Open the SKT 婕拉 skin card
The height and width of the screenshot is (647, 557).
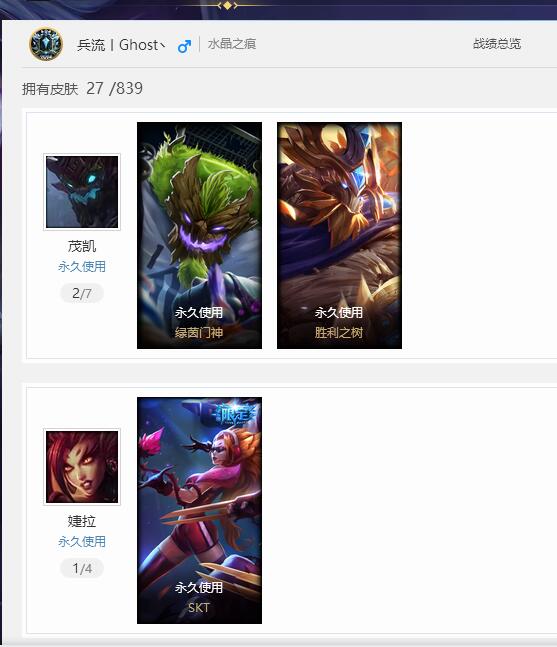(199, 510)
